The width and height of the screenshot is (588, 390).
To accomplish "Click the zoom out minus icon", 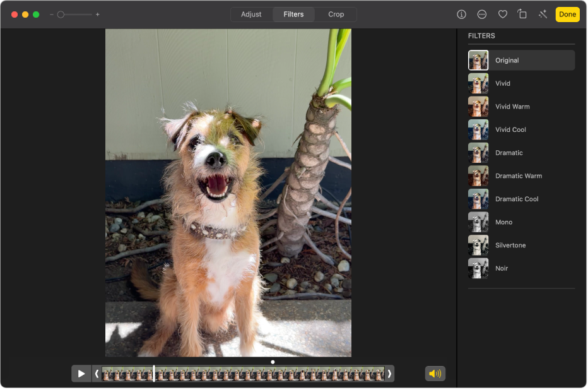I will 52,15.
